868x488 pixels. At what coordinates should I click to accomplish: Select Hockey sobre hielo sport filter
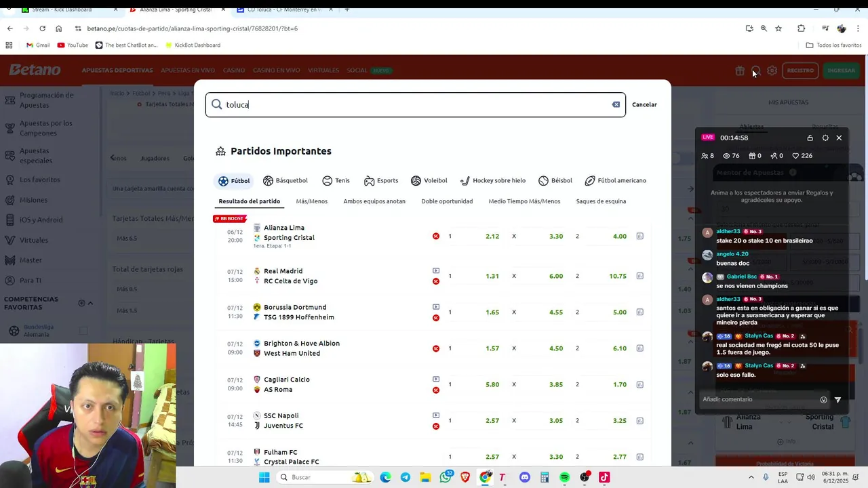point(493,181)
